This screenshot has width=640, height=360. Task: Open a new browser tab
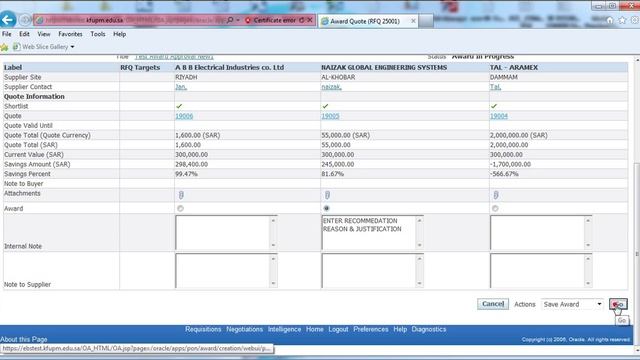coord(426,21)
